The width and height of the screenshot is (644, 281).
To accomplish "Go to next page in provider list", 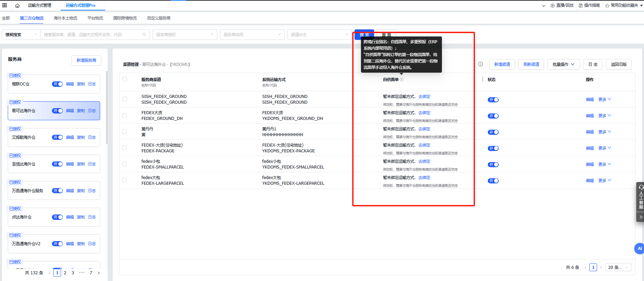I will click(x=99, y=273).
